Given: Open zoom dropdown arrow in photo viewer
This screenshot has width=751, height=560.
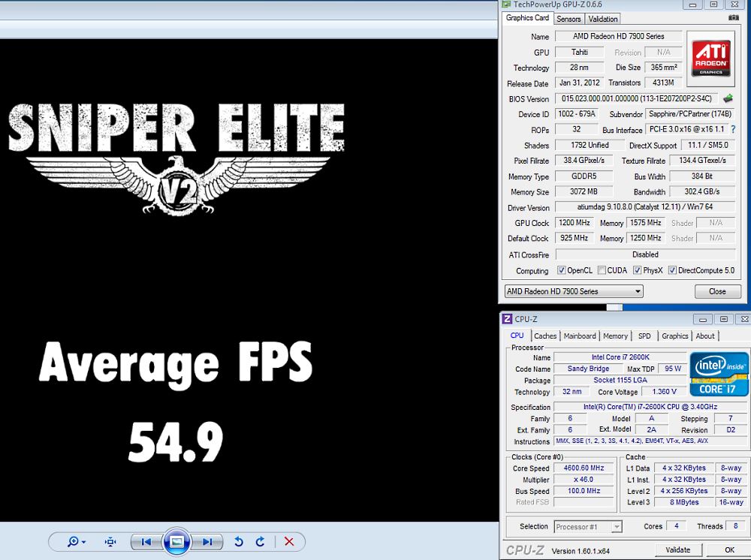Looking at the screenshot, I should point(84,542).
